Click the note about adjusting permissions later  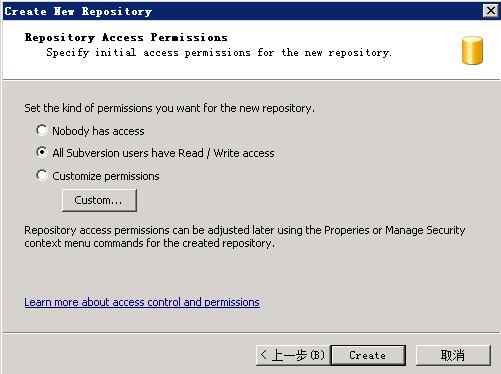pos(245,237)
